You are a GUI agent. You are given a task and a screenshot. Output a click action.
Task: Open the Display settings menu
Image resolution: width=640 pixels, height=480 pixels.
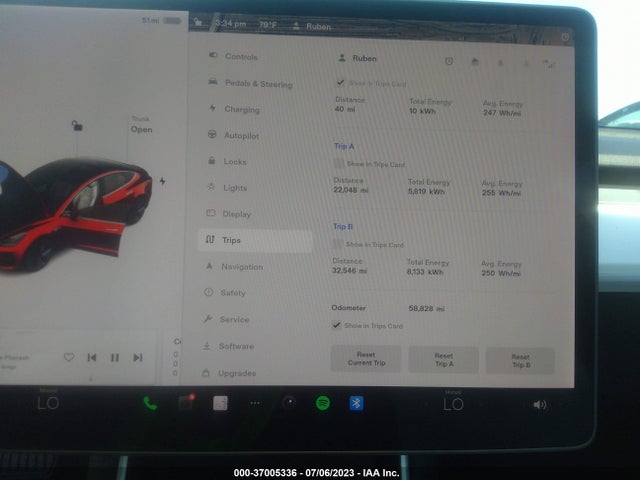coord(229,213)
